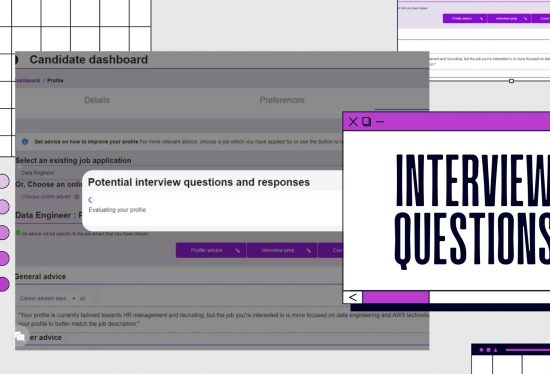The image size is (550, 374).
Task: Close the purple Interview Questions window
Action: 353,122
